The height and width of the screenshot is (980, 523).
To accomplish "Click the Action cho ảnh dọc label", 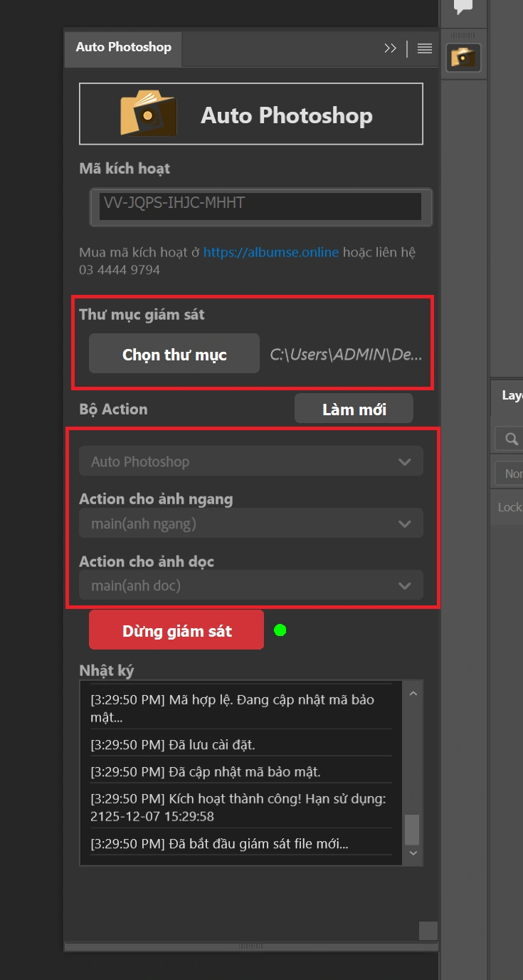I will point(147,561).
